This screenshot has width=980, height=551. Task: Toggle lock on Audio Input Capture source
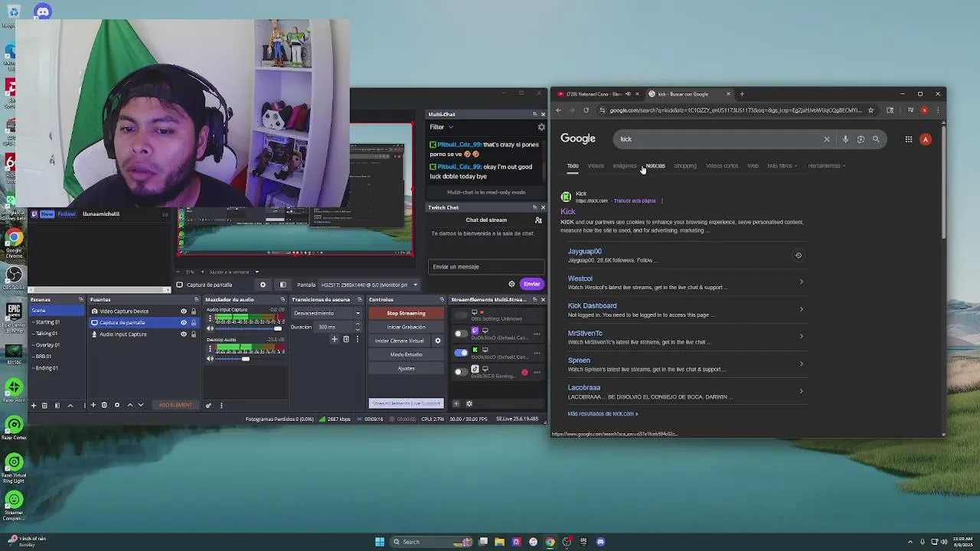click(x=193, y=334)
